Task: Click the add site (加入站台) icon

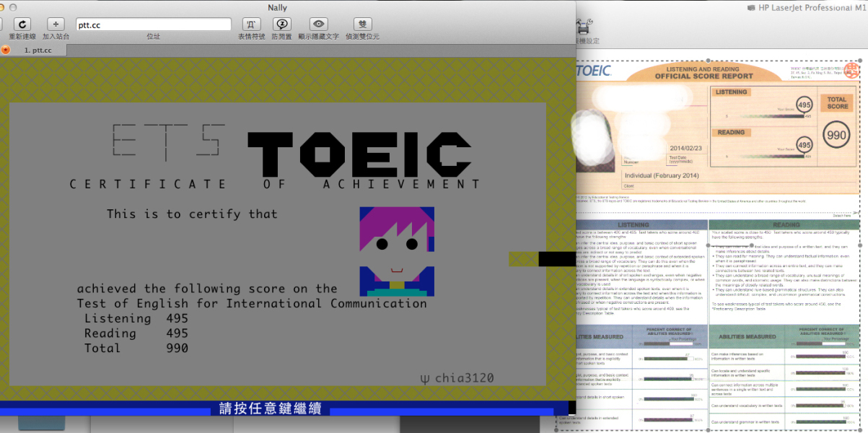Action: pos(56,25)
